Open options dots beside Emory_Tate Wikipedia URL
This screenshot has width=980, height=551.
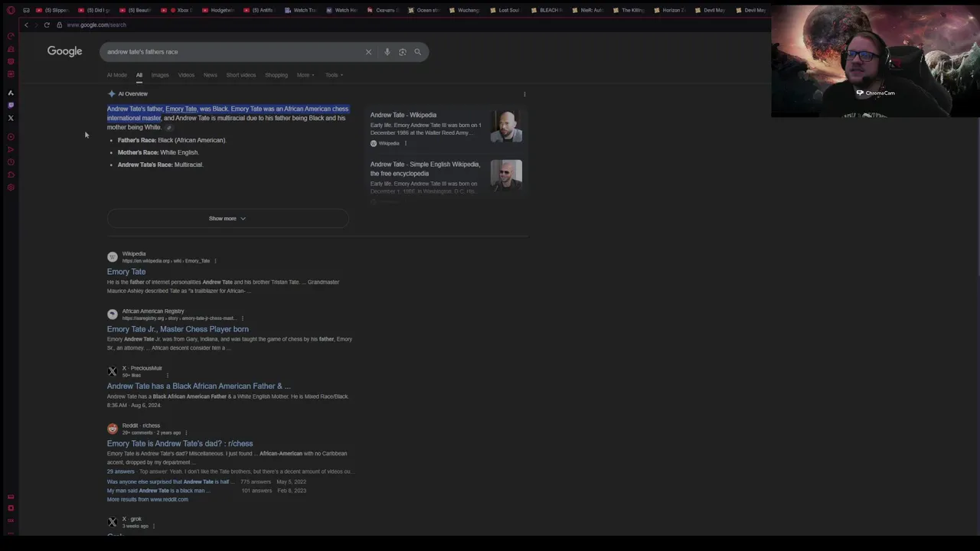[x=215, y=261]
